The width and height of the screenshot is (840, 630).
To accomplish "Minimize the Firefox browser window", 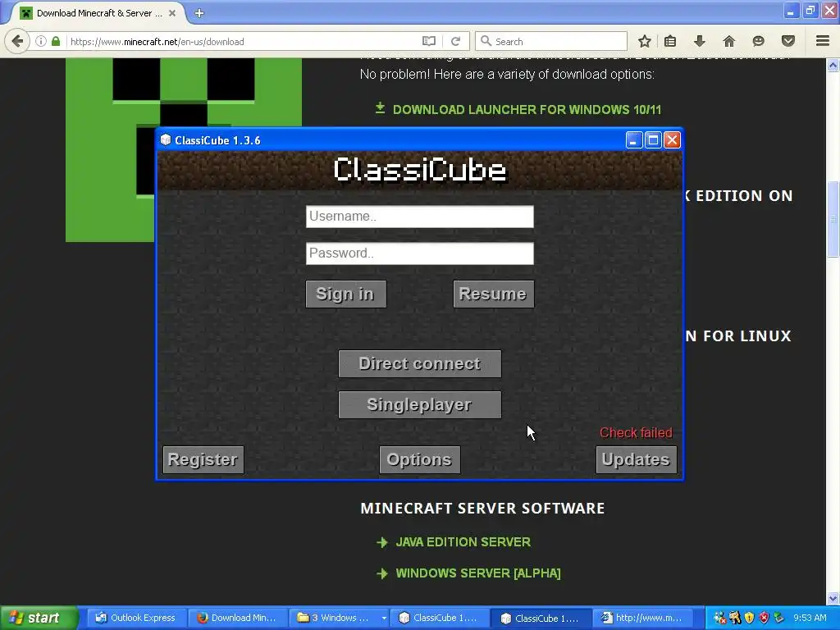I will (x=792, y=11).
